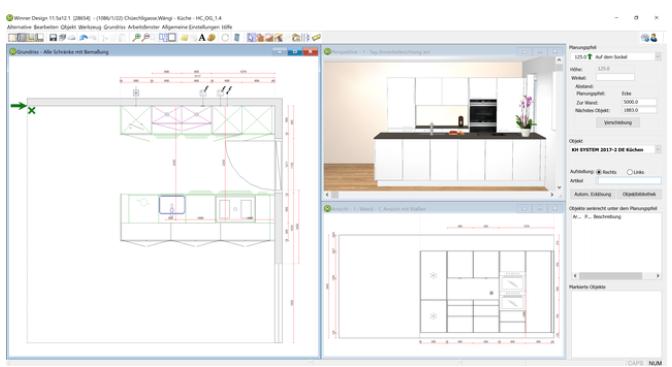Click the Objektbibliothek button
The image size is (672, 367).
[x=639, y=194]
